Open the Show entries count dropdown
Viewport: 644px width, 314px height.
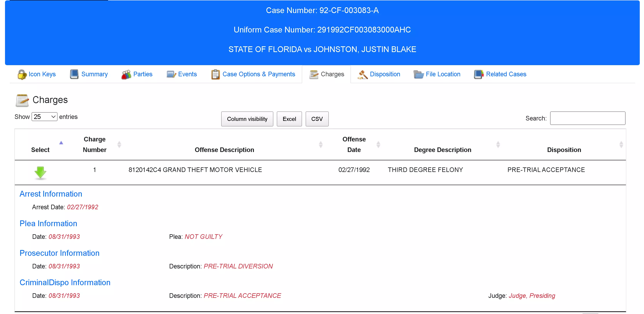click(x=44, y=117)
